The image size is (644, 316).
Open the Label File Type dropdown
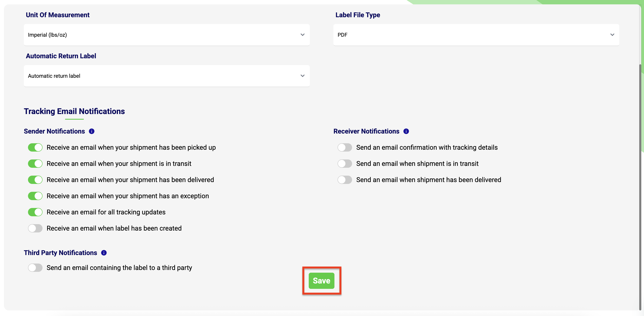(476, 35)
